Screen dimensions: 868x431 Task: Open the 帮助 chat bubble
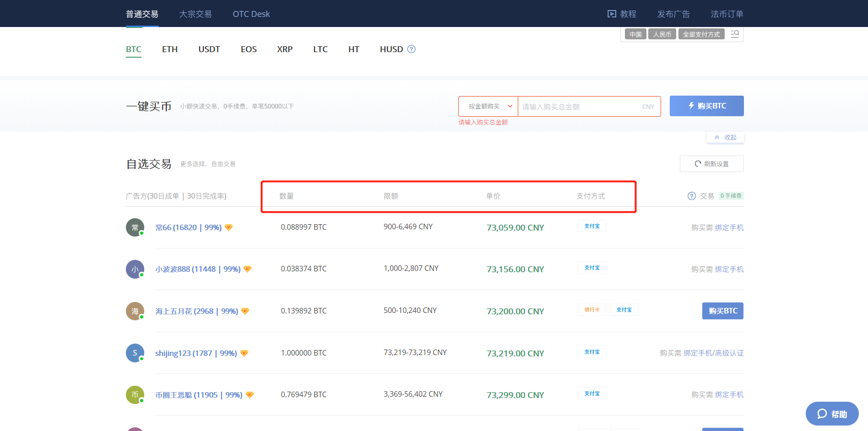(832, 414)
